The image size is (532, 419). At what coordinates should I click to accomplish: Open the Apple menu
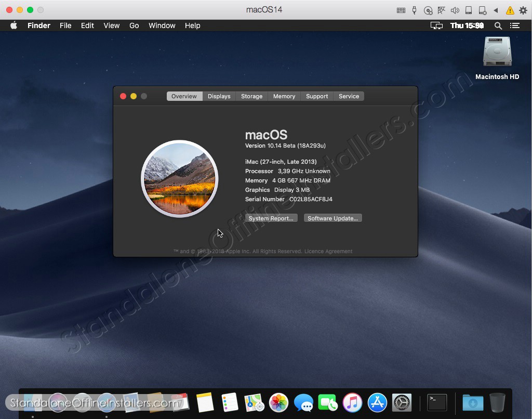(14, 25)
